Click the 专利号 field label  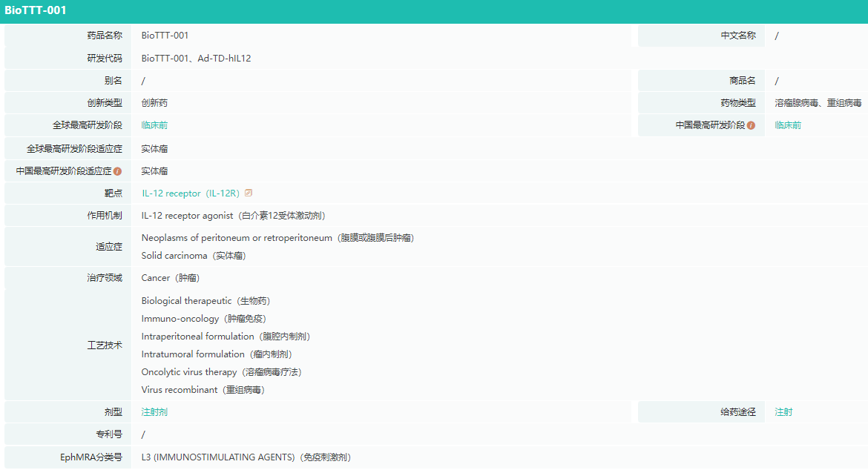[x=109, y=434]
